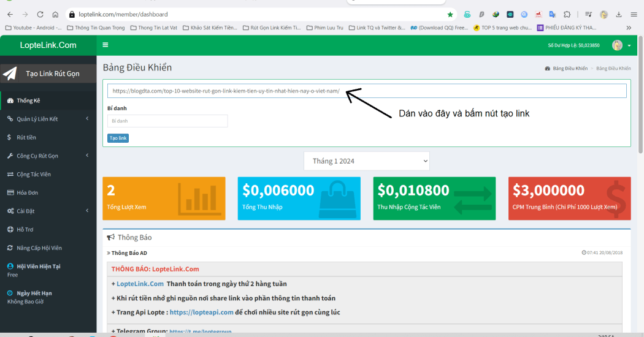Click the Ngày Hết Hạn clock icon
Screen dimensions: 644x337
[x=10, y=293]
